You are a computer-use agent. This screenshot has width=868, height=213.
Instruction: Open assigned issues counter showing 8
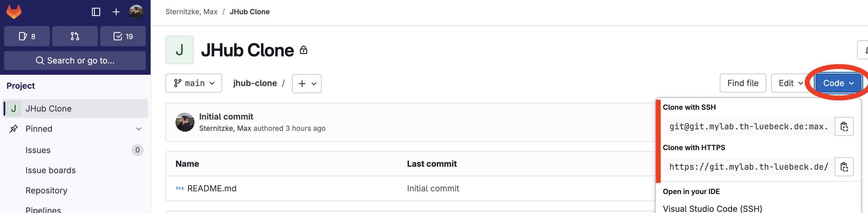click(x=27, y=36)
